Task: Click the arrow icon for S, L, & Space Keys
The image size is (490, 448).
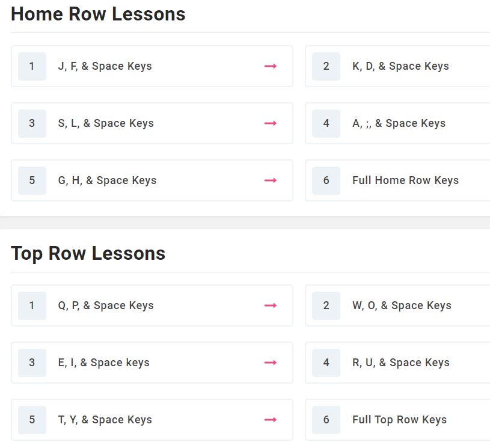Action: [271, 123]
